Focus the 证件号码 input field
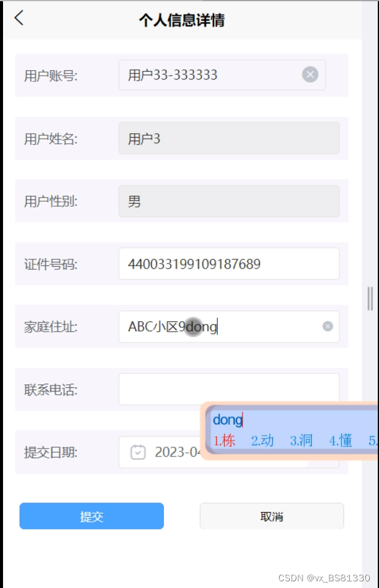The height and width of the screenshot is (588, 379). point(229,264)
